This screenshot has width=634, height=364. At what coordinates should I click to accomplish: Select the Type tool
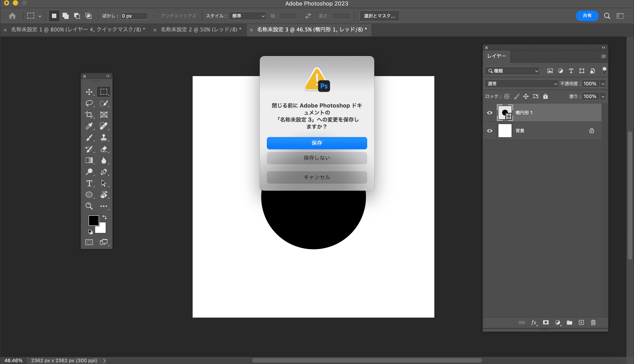(x=89, y=183)
